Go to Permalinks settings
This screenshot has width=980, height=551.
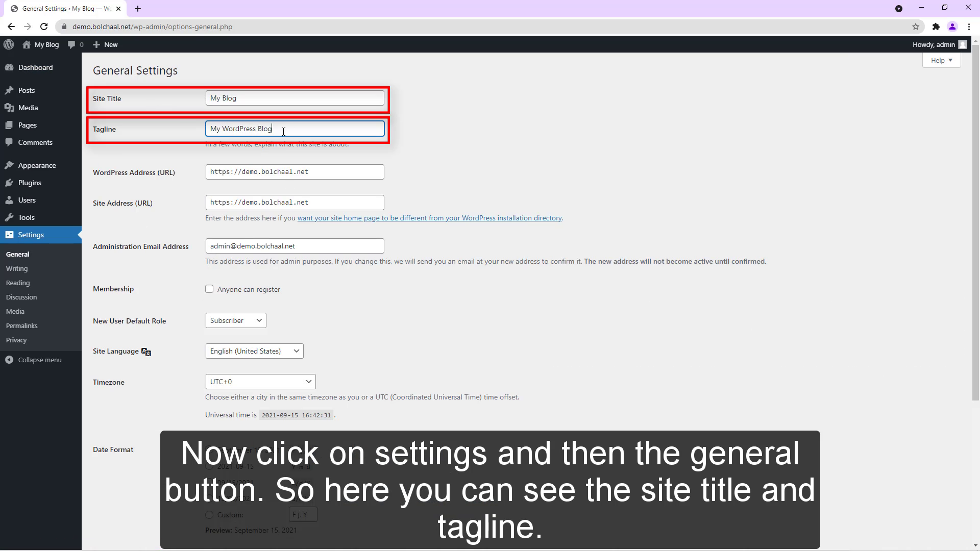tap(21, 325)
